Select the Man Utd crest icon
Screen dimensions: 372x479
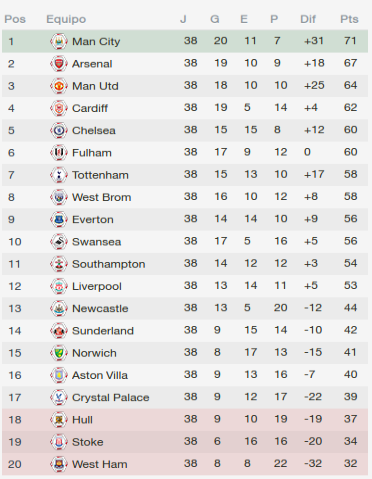59,86
